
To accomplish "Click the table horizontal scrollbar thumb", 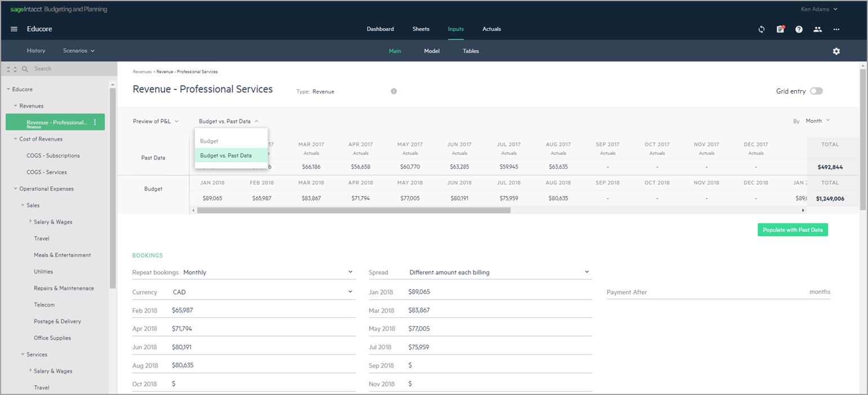I will coord(353,210).
